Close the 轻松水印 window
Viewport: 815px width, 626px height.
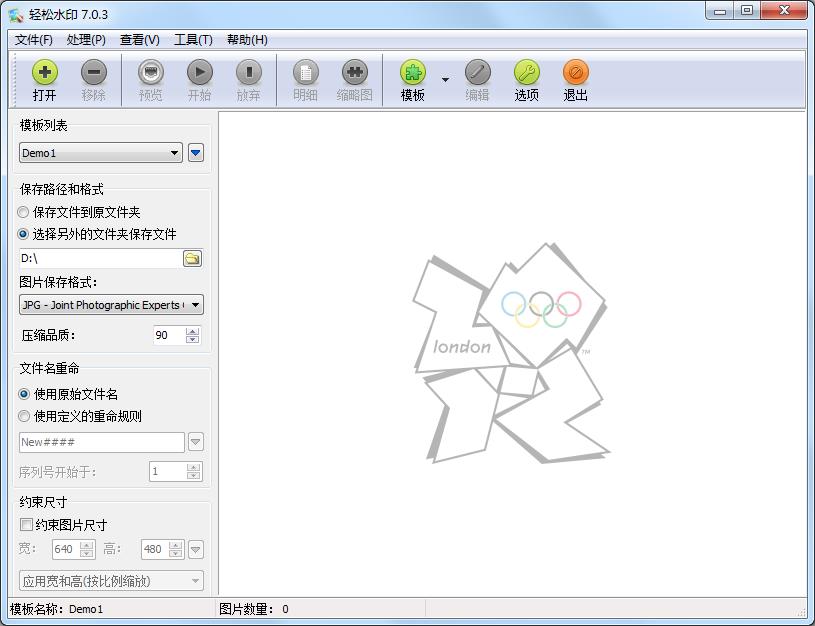pos(784,11)
